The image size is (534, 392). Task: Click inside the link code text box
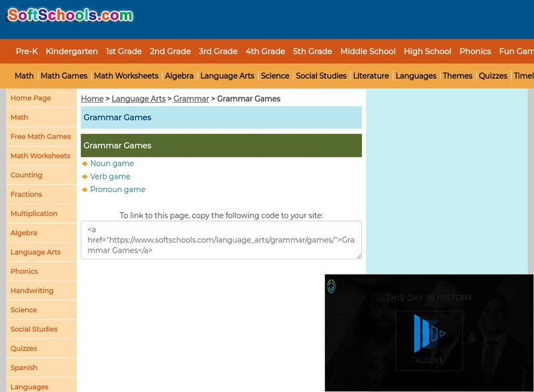coord(222,240)
